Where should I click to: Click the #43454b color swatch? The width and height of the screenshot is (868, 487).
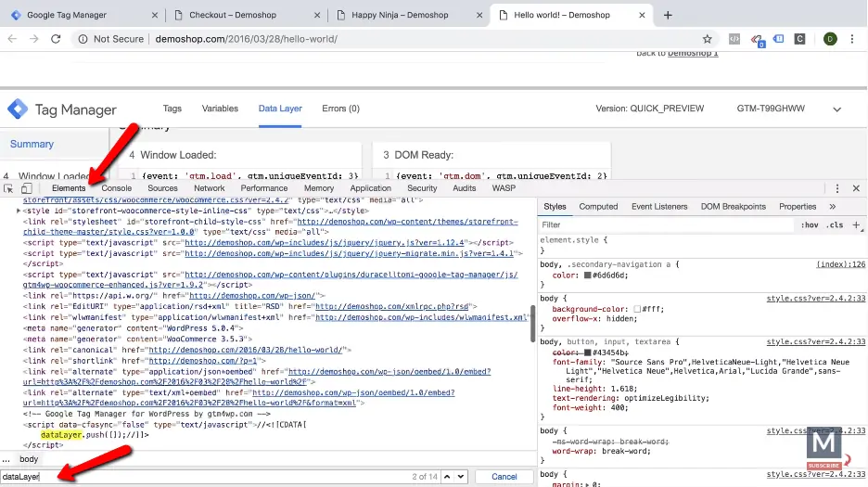tap(587, 352)
